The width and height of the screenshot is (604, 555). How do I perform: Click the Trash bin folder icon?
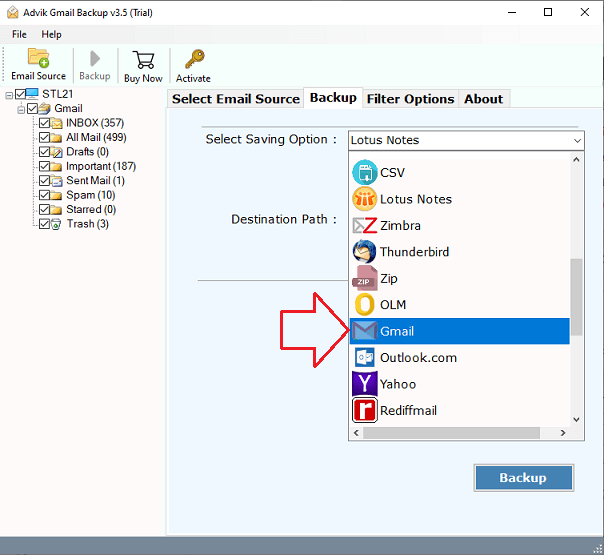click(57, 224)
